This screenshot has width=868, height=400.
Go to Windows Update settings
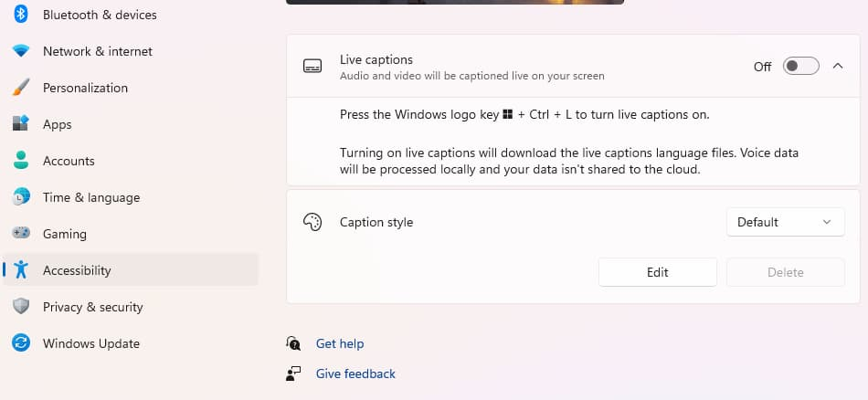pyautogui.click(x=90, y=343)
